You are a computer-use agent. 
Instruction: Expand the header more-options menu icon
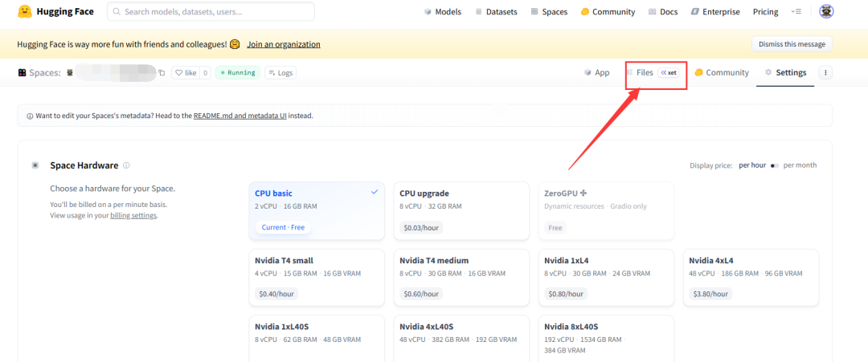pyautogui.click(x=796, y=11)
